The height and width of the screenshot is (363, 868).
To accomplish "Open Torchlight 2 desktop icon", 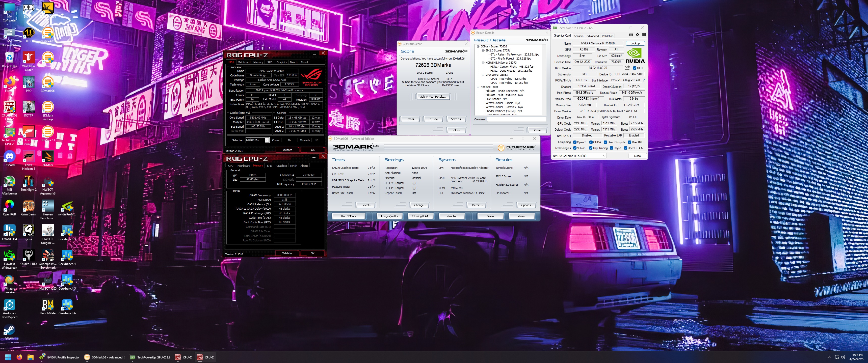I will tap(29, 184).
